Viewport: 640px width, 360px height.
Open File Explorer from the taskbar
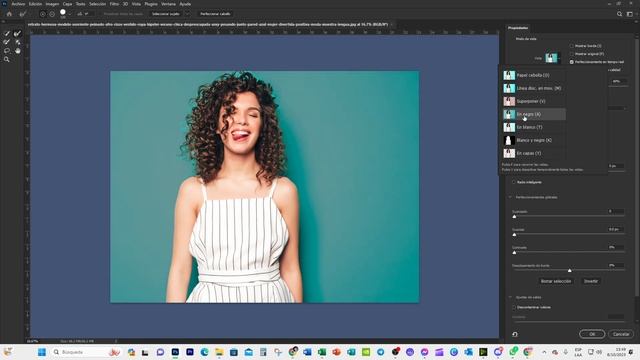tap(219, 352)
